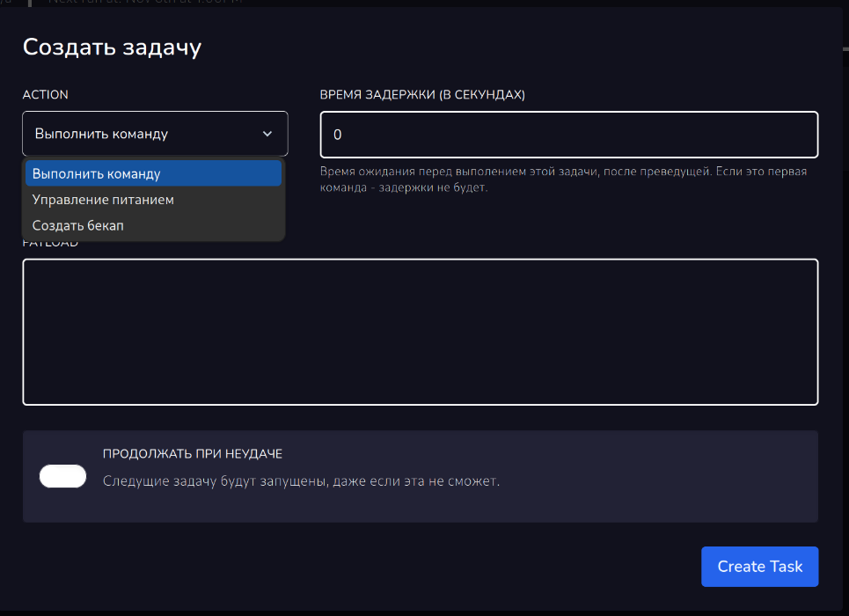Click the "ПРОДОЛЖАТЬ ПРИ НЕУДАЧЕ" label text
The width and height of the screenshot is (849, 616).
click(192, 454)
